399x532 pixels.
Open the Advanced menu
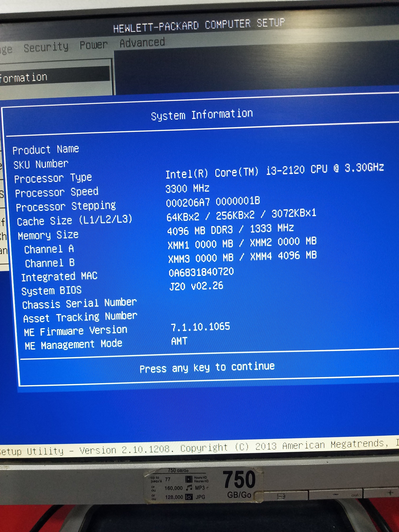click(142, 42)
